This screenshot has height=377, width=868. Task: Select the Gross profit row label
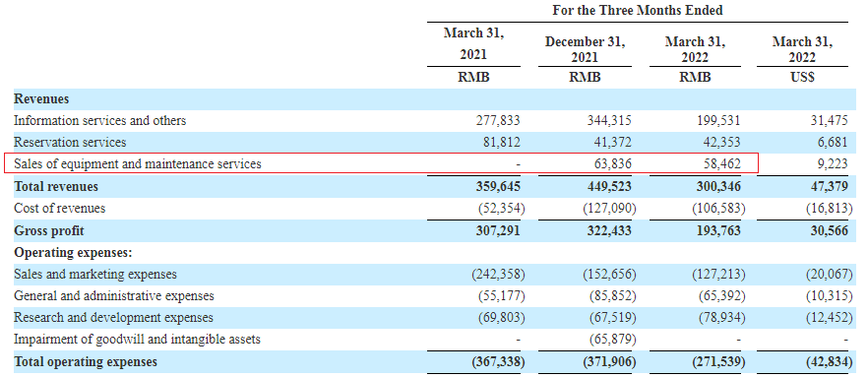(49, 230)
